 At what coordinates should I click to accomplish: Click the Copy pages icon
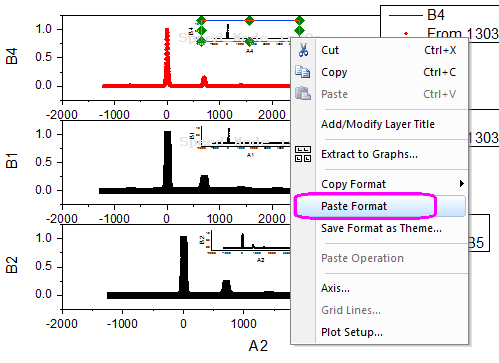303,72
